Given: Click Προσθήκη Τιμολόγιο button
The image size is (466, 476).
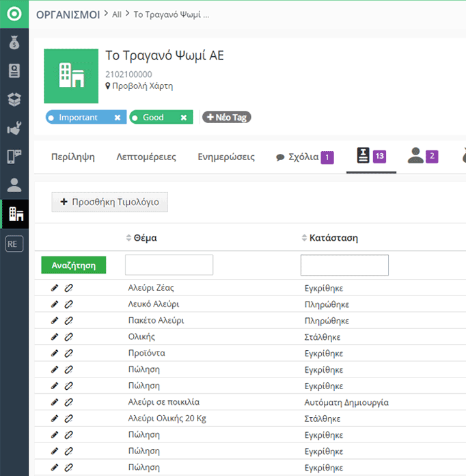Looking at the screenshot, I should click(109, 202).
